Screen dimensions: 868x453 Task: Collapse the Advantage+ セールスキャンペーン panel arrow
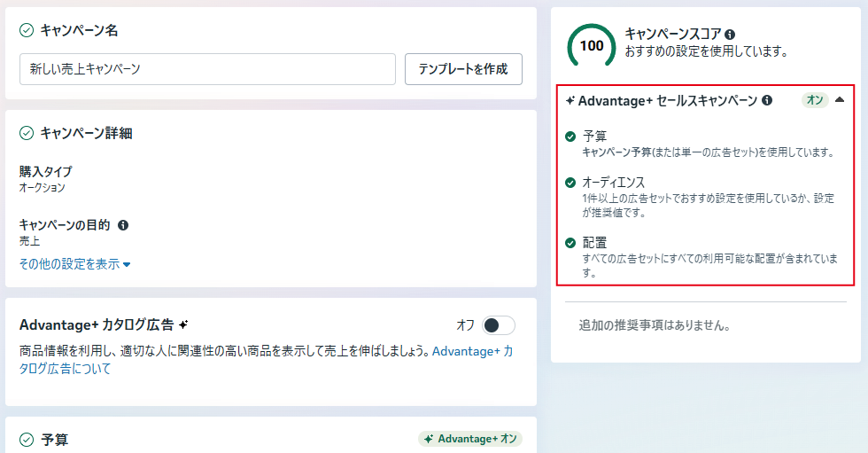[x=840, y=100]
